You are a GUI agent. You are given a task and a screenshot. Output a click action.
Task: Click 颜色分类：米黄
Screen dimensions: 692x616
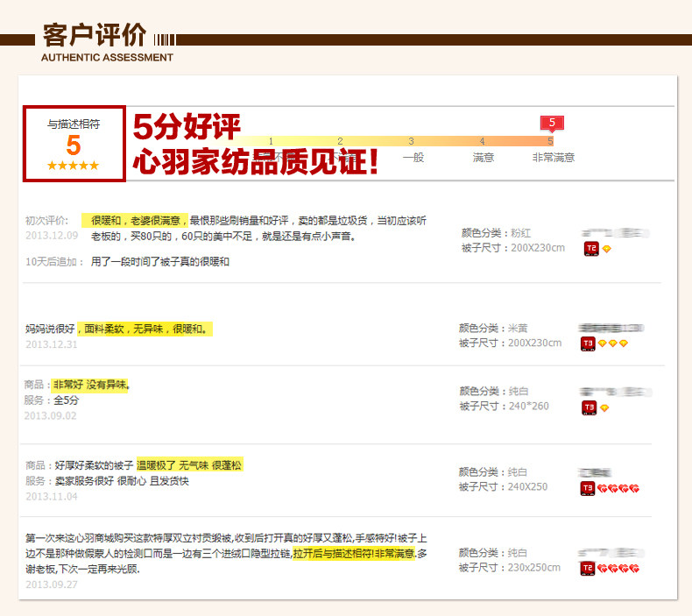[x=493, y=328]
